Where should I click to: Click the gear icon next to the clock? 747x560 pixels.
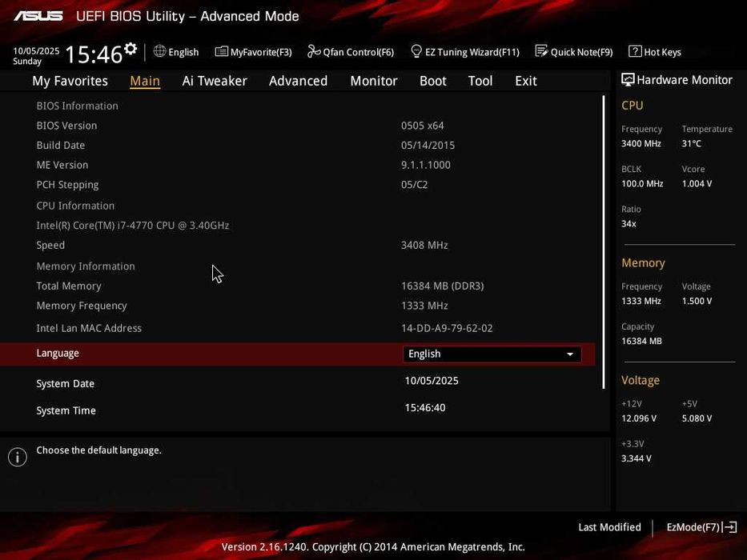pyautogui.click(x=131, y=49)
